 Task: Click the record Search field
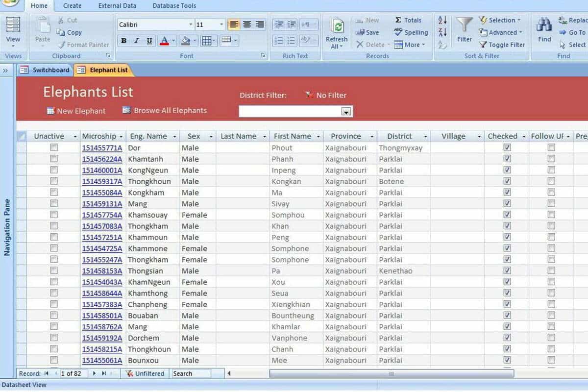(x=191, y=373)
